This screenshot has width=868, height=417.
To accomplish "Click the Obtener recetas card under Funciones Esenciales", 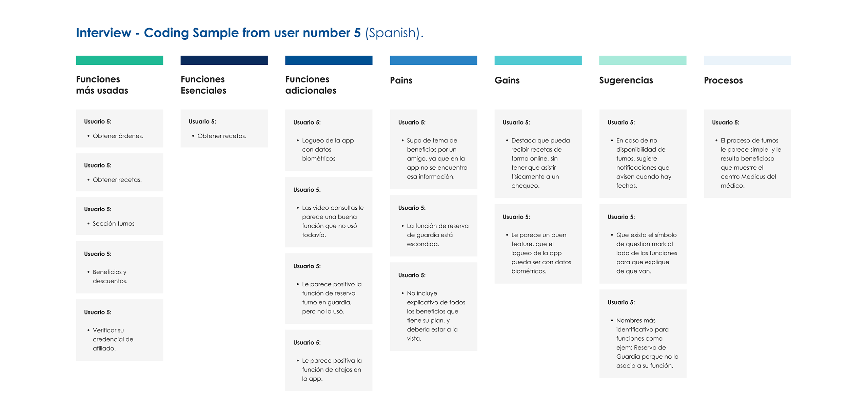I will click(224, 129).
